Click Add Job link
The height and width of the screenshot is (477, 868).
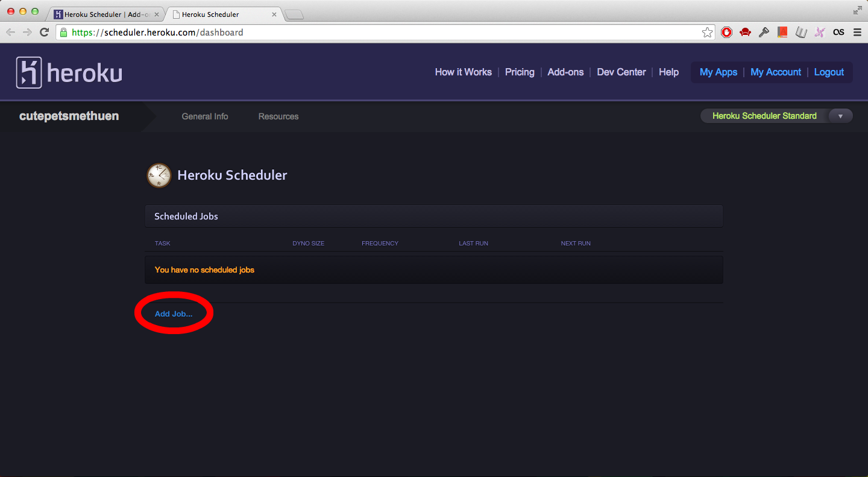click(x=174, y=314)
